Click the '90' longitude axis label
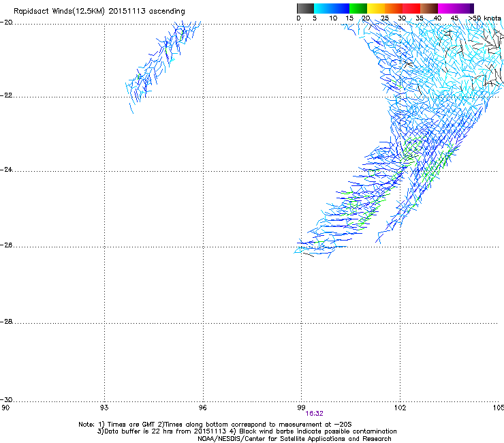The height and width of the screenshot is (443, 504). (5, 408)
